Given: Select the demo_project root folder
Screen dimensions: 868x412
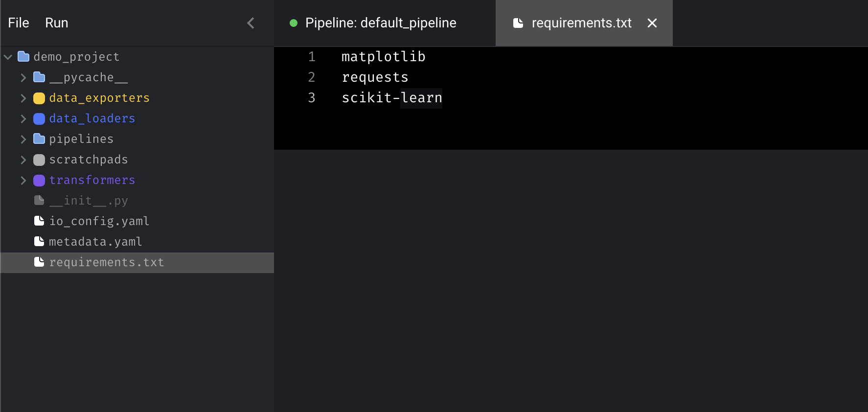Looking at the screenshot, I should coord(76,57).
